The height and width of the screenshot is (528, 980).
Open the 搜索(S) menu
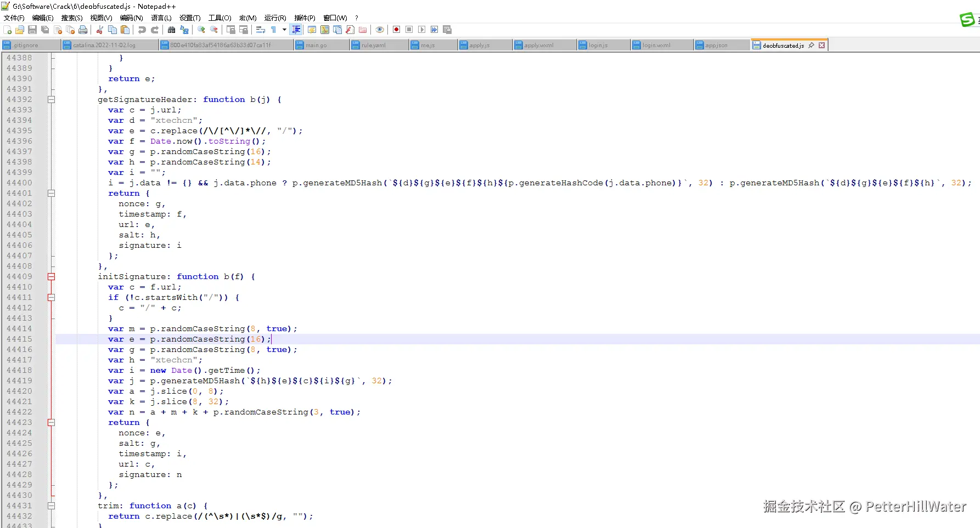coord(72,18)
